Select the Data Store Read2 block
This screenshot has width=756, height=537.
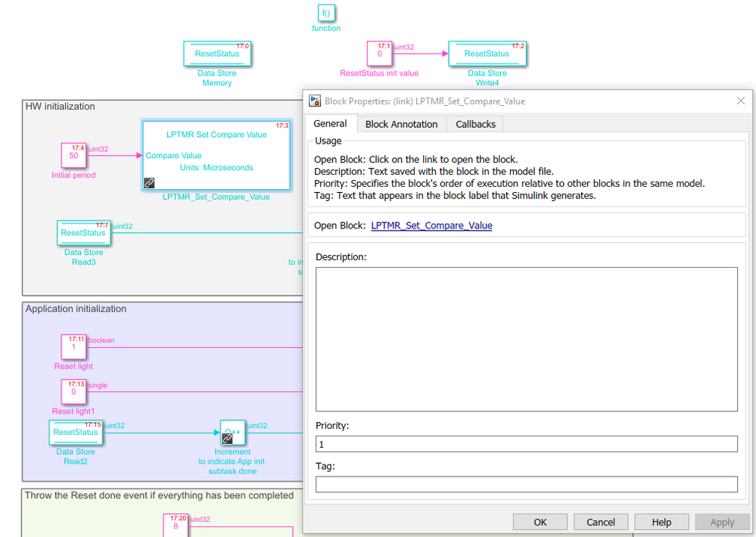tap(75, 433)
